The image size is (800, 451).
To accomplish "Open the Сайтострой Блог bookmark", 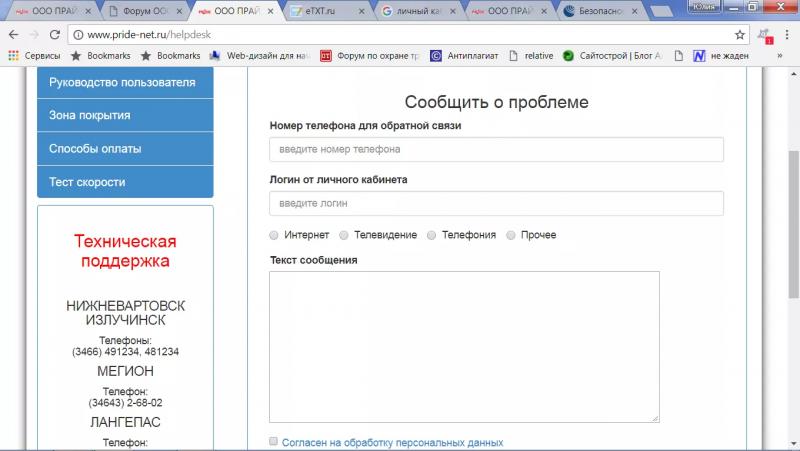I will pos(613,56).
